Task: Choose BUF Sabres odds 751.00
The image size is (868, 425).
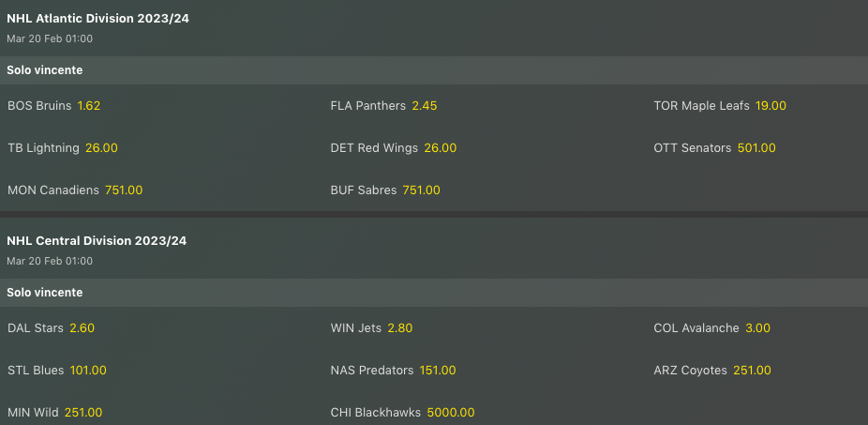Action: click(421, 190)
